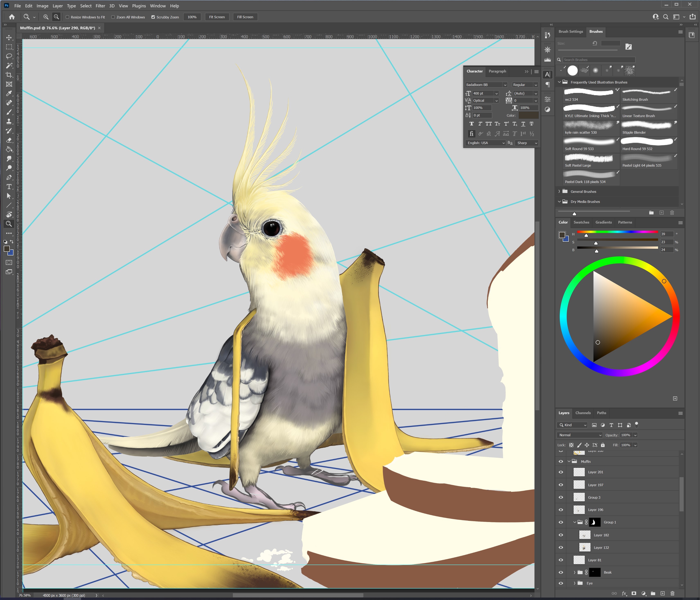Click the 100% zoom button
Viewport: 700px width, 600px height.
coord(192,17)
